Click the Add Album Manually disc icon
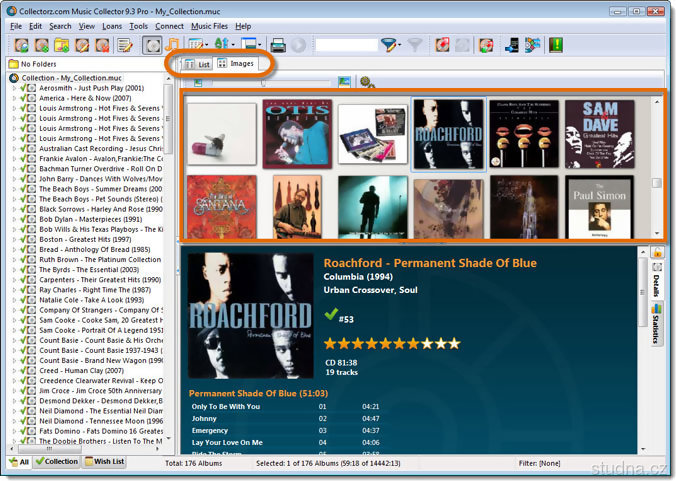Viewport: 676px width, 481px height. [42, 45]
